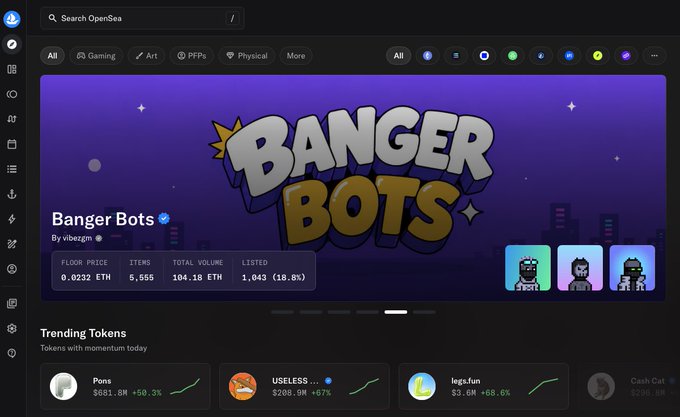Open the tokens coins sidebar icon
The image size is (680, 417).
12,94
